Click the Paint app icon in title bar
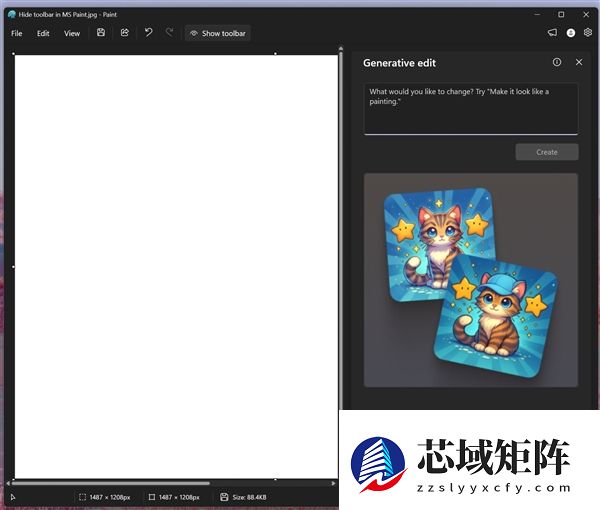The width and height of the screenshot is (600, 510). click(x=11, y=15)
